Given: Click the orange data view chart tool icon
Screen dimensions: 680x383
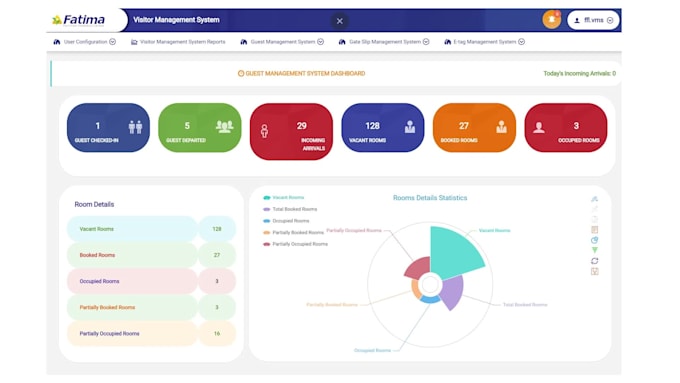Looking at the screenshot, I should click(595, 229).
